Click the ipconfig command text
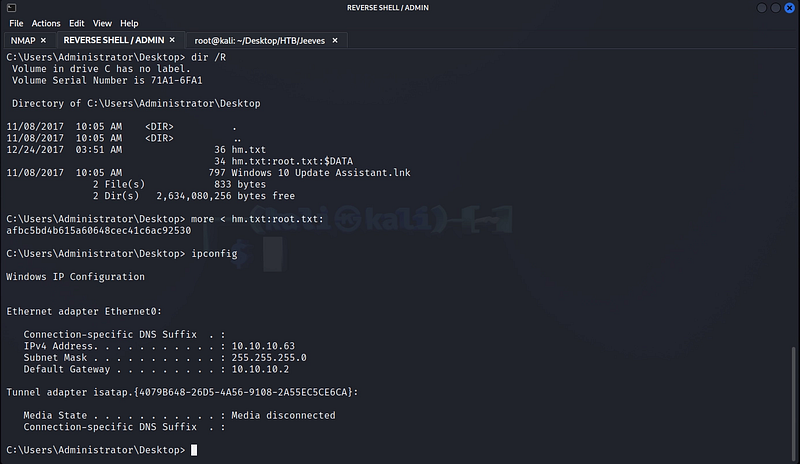This screenshot has width=800, height=464. 214,254
